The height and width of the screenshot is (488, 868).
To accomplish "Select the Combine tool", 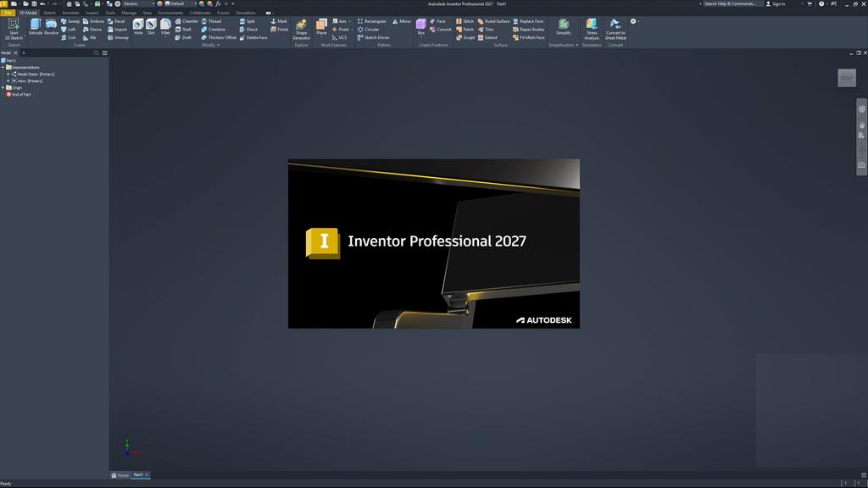I will pyautogui.click(x=214, y=28).
